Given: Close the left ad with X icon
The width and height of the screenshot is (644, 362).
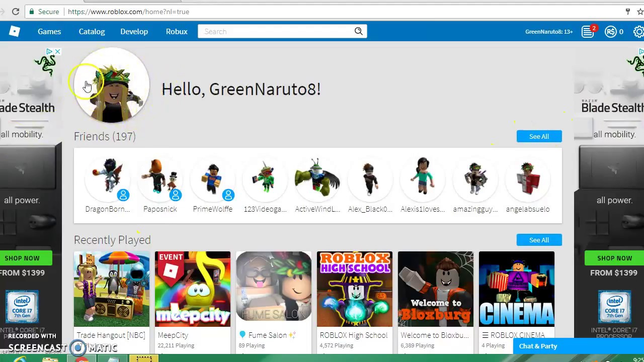Looking at the screenshot, I should tap(58, 51).
